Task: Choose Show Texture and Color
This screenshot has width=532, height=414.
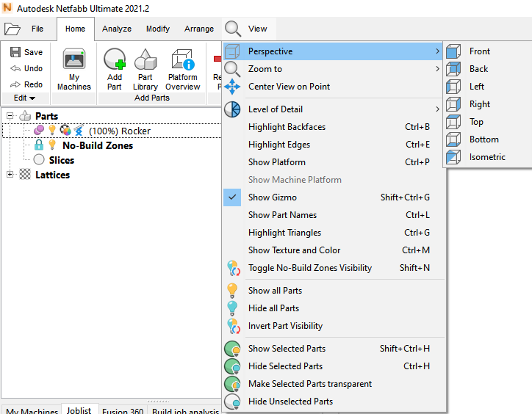Action: 334,250
